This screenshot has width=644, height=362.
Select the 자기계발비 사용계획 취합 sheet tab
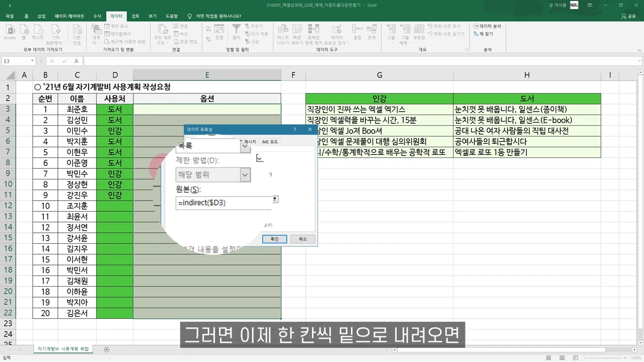(63, 349)
